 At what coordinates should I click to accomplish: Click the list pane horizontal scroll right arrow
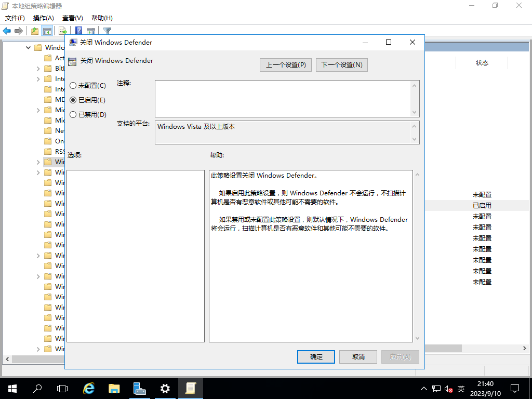[x=525, y=349]
